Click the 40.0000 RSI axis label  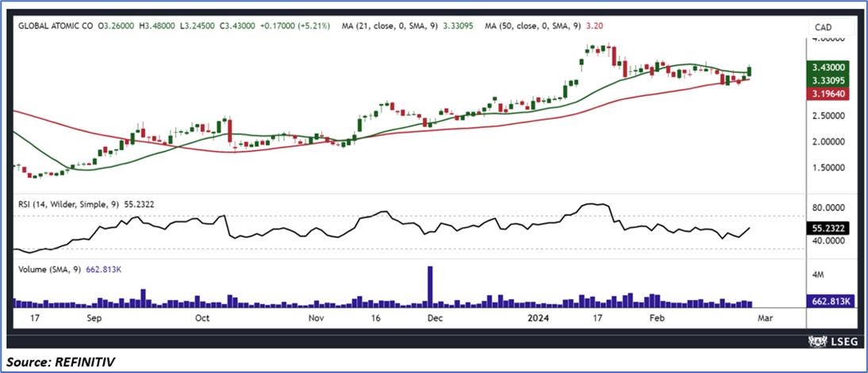[x=829, y=240]
